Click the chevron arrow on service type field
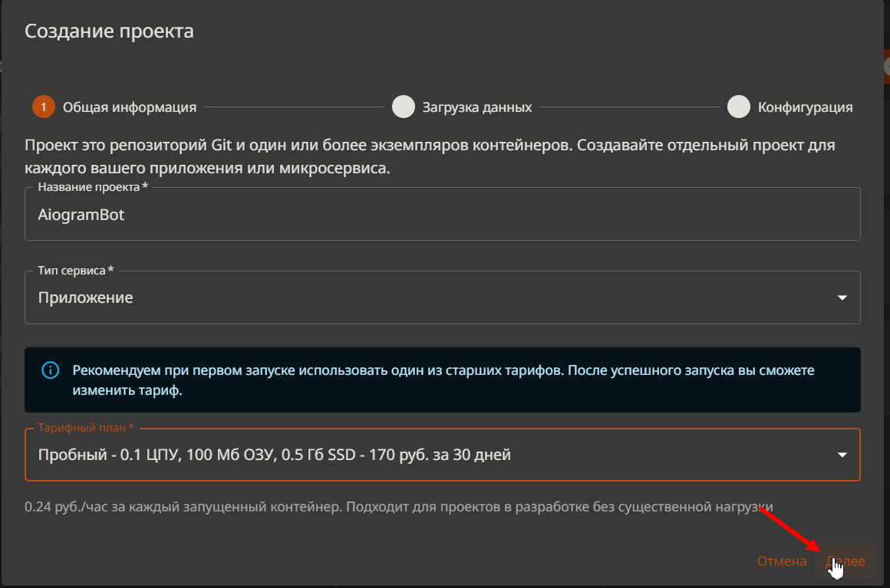This screenshot has height=588, width=890. point(842,297)
